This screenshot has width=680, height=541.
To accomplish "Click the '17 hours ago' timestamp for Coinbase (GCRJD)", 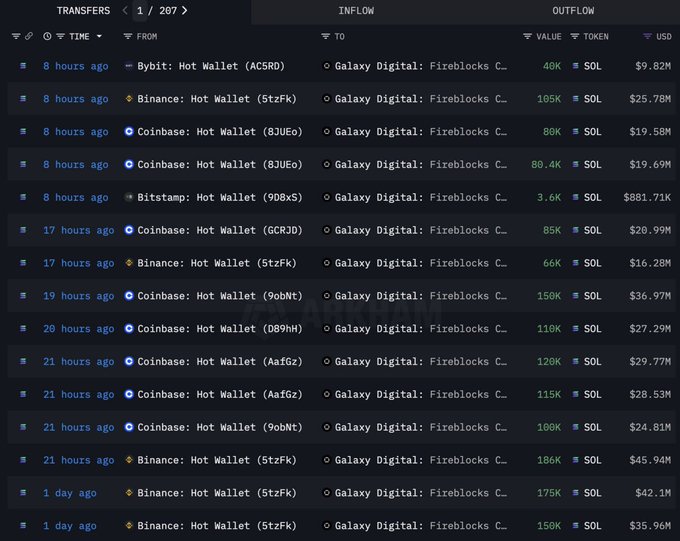I will [x=78, y=231].
